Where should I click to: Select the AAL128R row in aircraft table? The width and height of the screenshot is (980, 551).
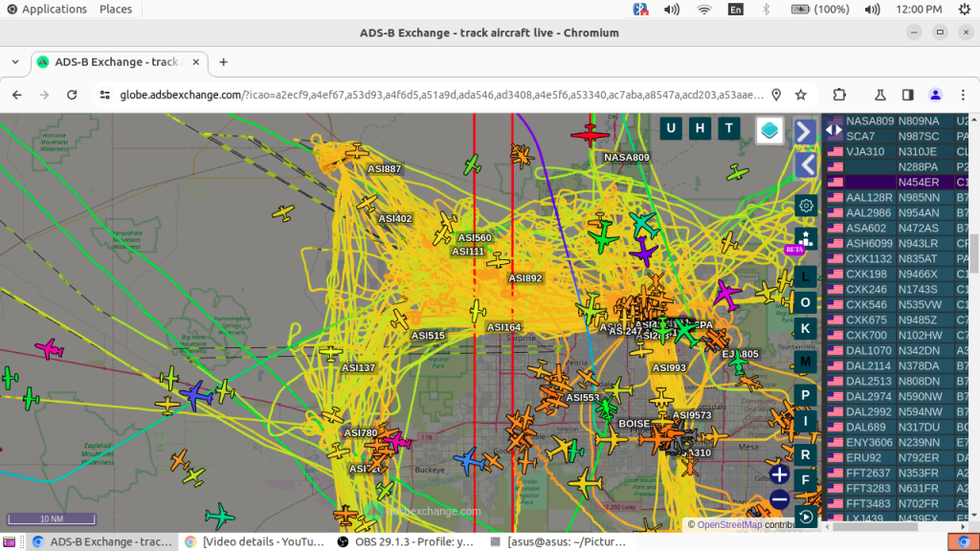click(x=898, y=197)
